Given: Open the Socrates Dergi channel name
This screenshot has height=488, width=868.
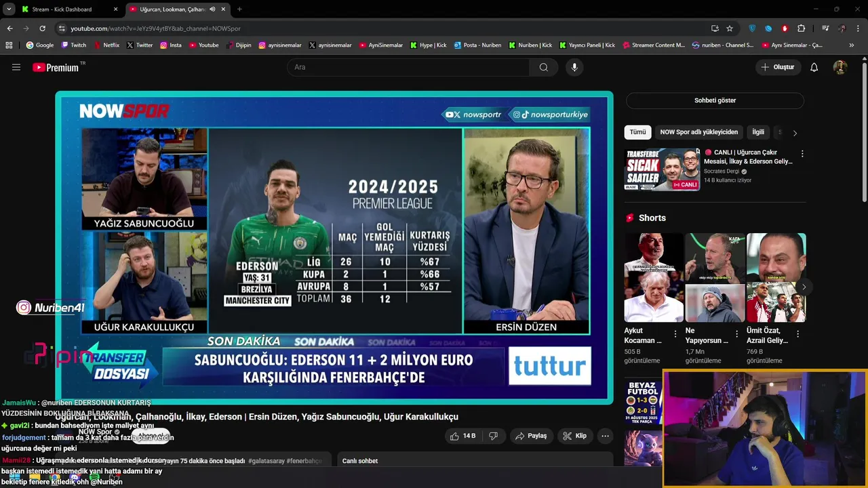Looking at the screenshot, I should point(722,171).
